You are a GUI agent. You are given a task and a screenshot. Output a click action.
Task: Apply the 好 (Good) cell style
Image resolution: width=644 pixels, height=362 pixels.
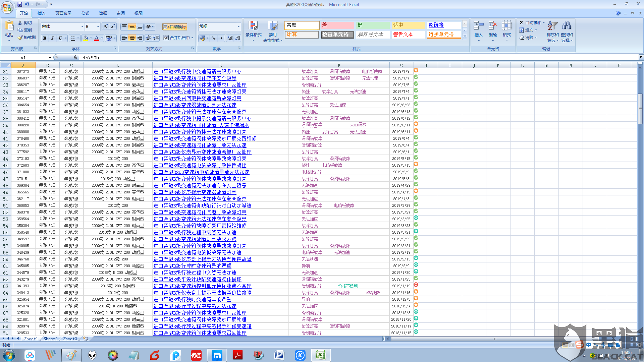[x=372, y=25]
